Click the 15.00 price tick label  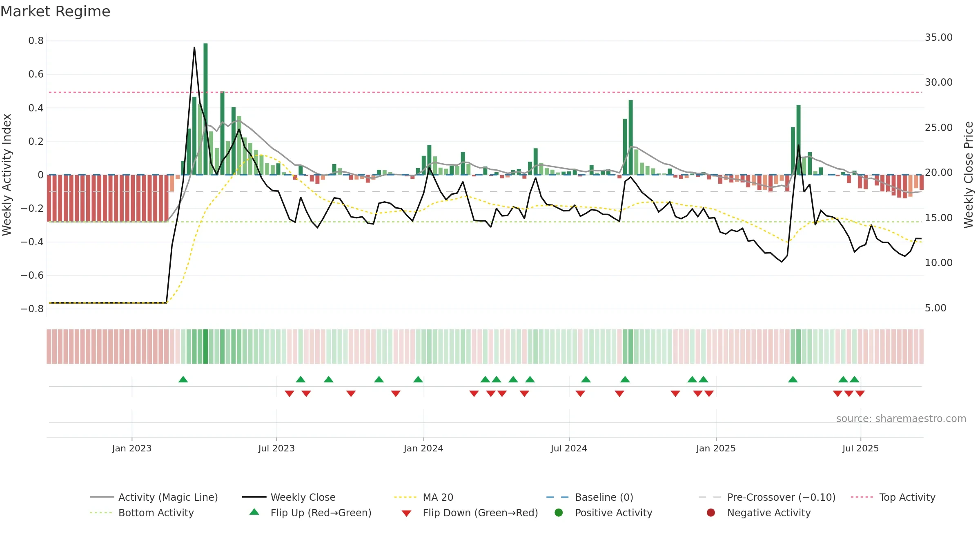coord(939,218)
